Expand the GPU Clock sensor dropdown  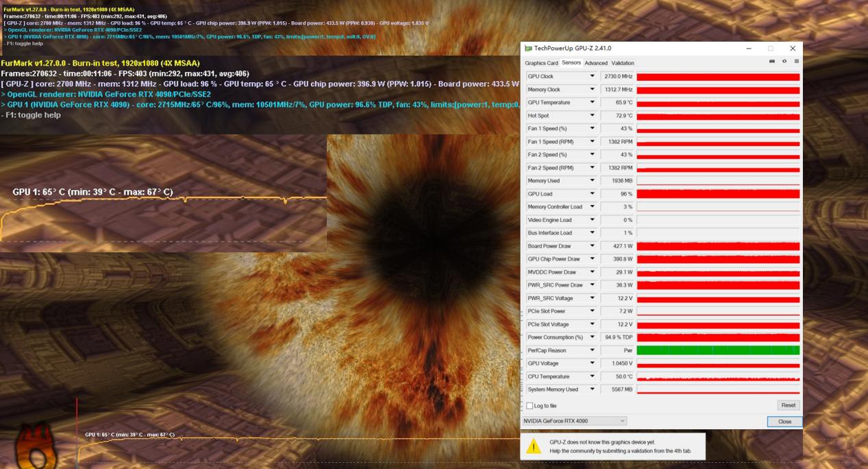(x=593, y=76)
